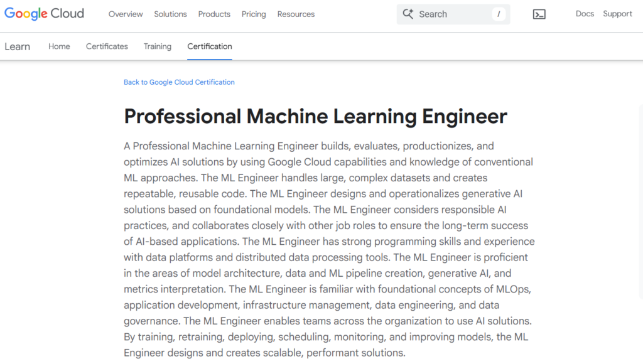This screenshot has width=643, height=364.
Task: Focus the Search input field
Action: point(453,14)
